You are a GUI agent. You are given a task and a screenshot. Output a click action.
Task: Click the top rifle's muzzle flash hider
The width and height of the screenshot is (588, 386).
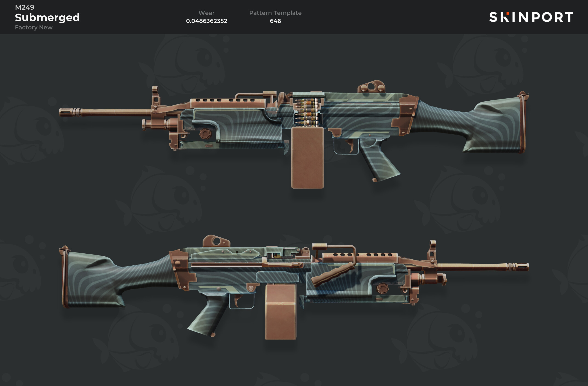[x=69, y=112]
